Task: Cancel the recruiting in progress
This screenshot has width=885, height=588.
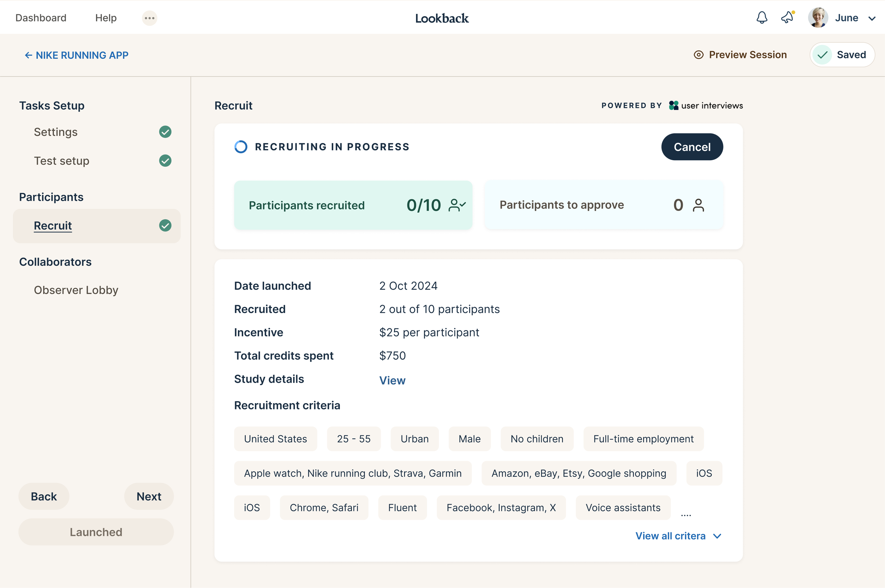Action: 692,147
